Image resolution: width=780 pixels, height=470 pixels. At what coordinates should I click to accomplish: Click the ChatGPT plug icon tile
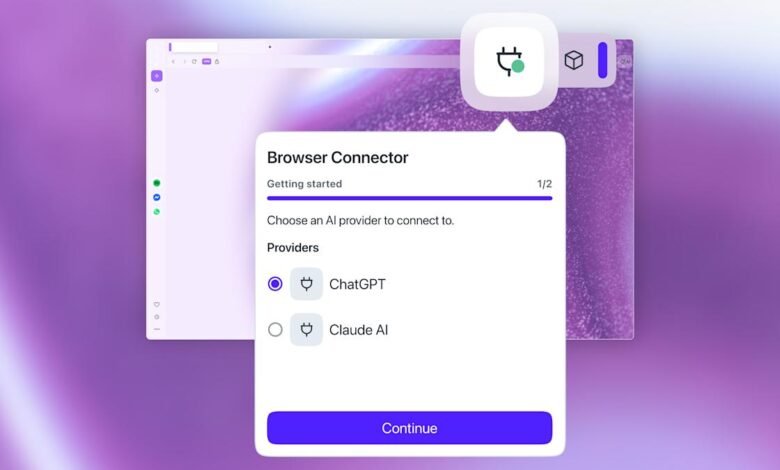(306, 284)
